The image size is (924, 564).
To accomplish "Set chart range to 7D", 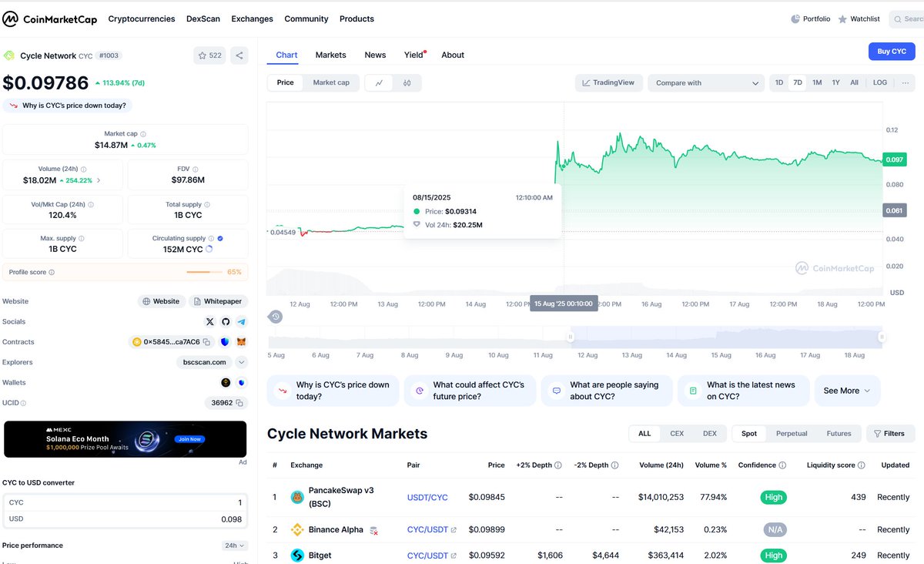I will [798, 82].
